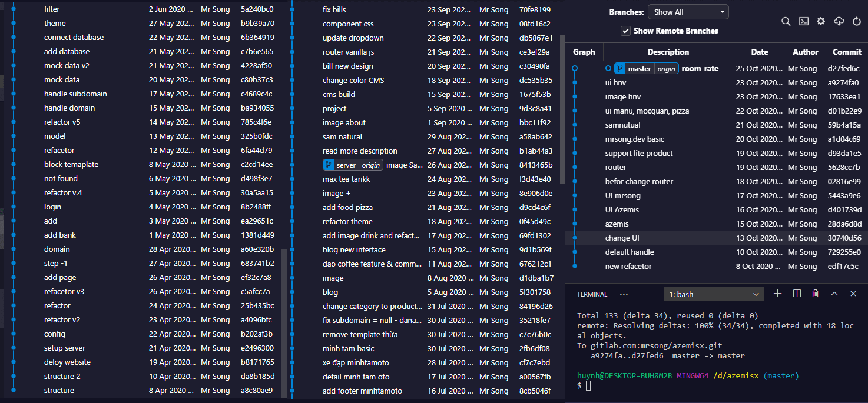
Task: Maximize the terminal panel with the up chevron
Action: coord(834,294)
